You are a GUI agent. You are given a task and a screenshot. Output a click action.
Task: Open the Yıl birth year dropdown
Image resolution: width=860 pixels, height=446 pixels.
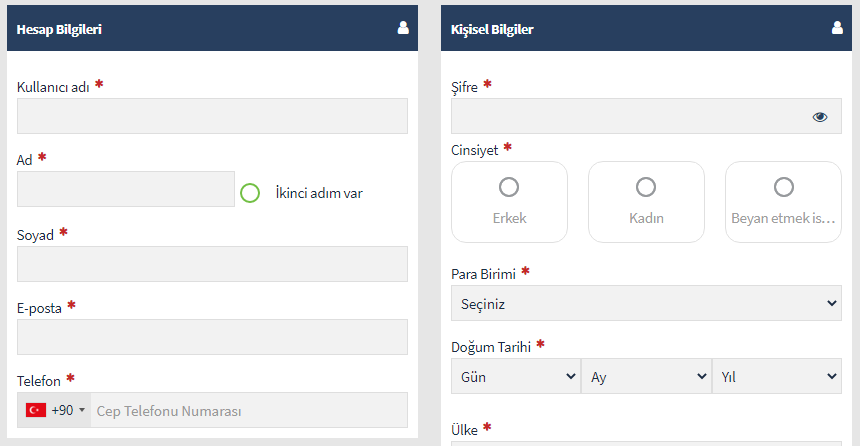[777, 376]
